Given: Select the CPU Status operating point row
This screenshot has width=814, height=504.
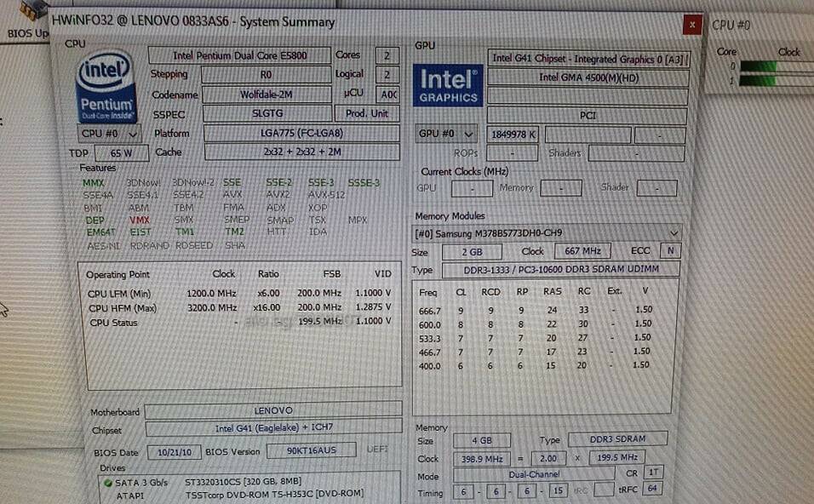Looking at the screenshot, I should coord(240,322).
